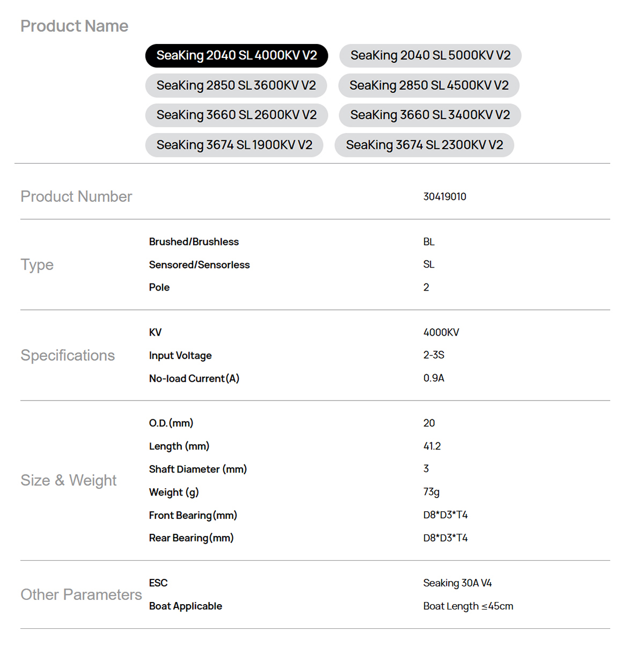
Task: Click the Brushed/Brushless row label
Action: 194,242
